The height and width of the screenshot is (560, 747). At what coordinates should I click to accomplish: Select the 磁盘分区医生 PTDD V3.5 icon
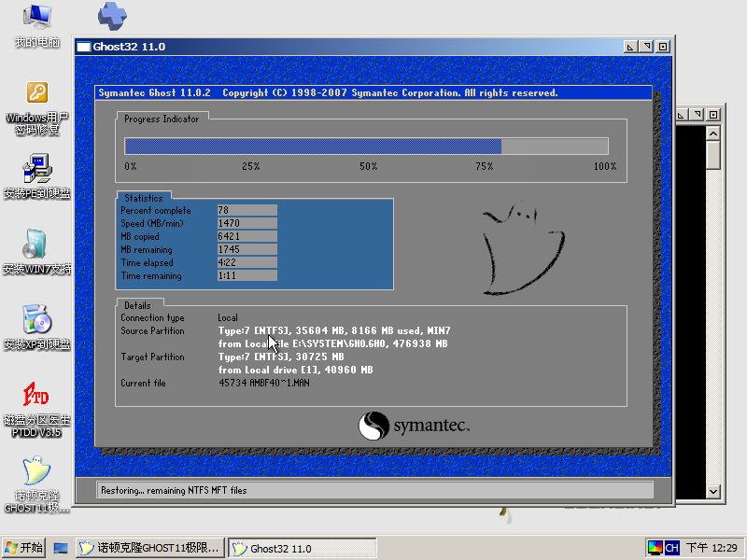[36, 410]
